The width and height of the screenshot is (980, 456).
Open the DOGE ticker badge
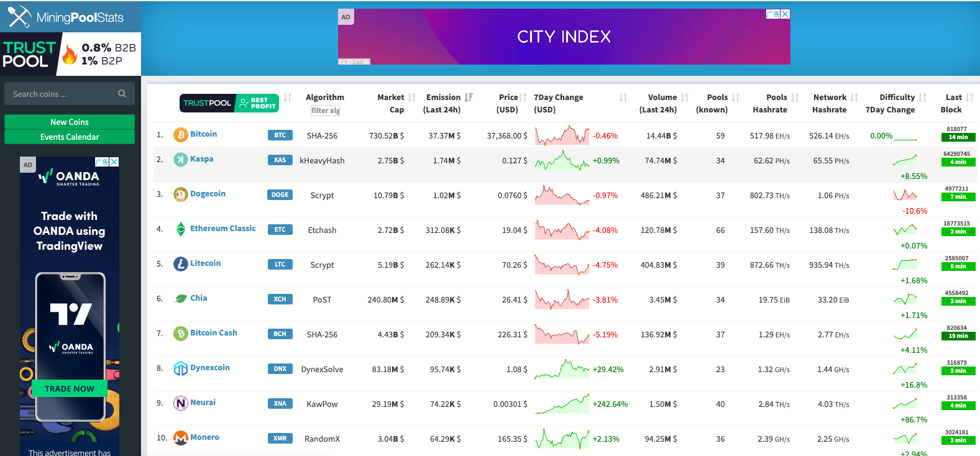pyautogui.click(x=280, y=194)
